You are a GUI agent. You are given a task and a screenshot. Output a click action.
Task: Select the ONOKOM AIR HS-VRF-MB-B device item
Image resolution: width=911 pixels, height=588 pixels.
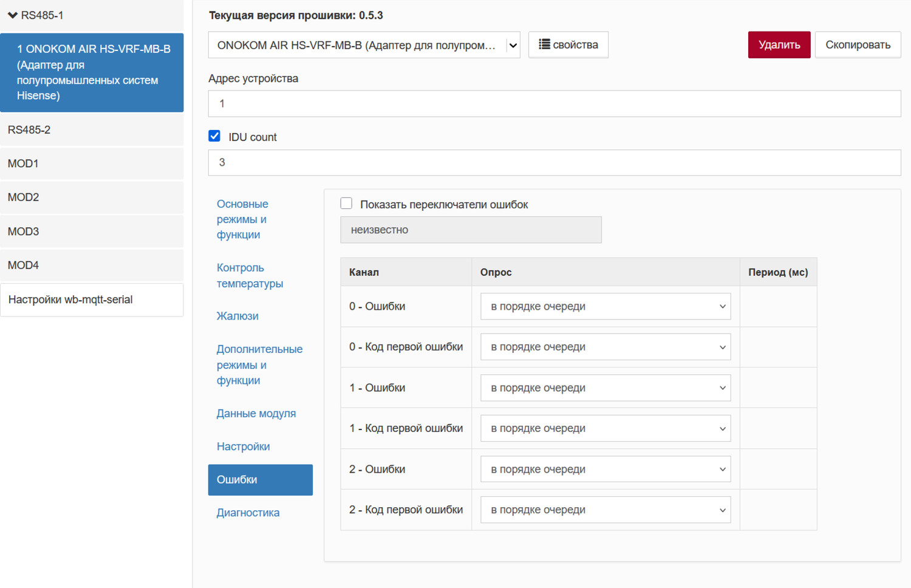point(92,72)
